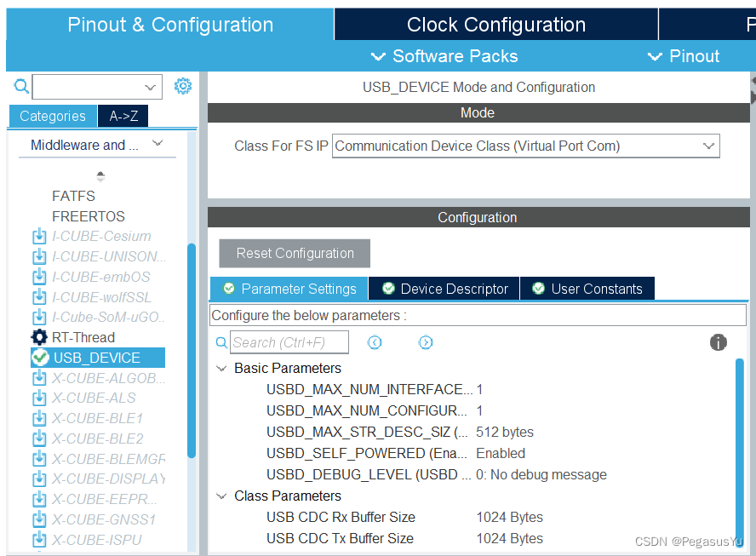
Task: Click USBD_MAX_NUM_CONFIGUR value 1
Action: tap(479, 411)
